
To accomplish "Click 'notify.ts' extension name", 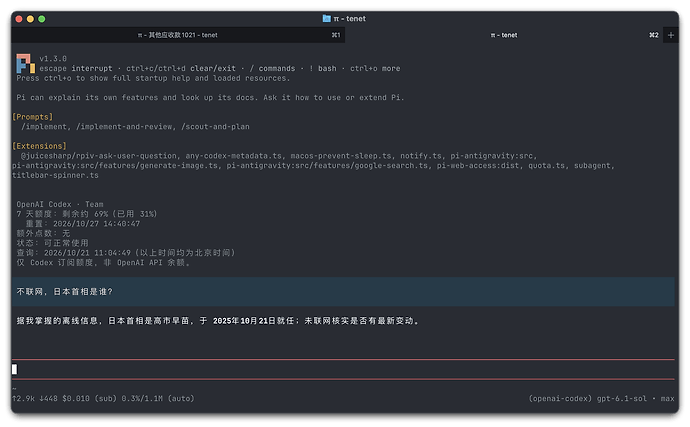I will (421, 156).
